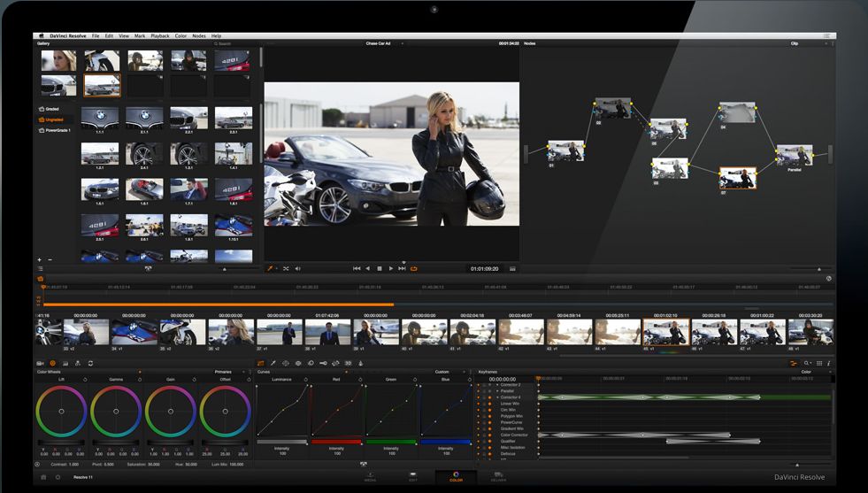Select the Color Wheels palette icon
Screen dimensions: 868x493
click(52, 363)
